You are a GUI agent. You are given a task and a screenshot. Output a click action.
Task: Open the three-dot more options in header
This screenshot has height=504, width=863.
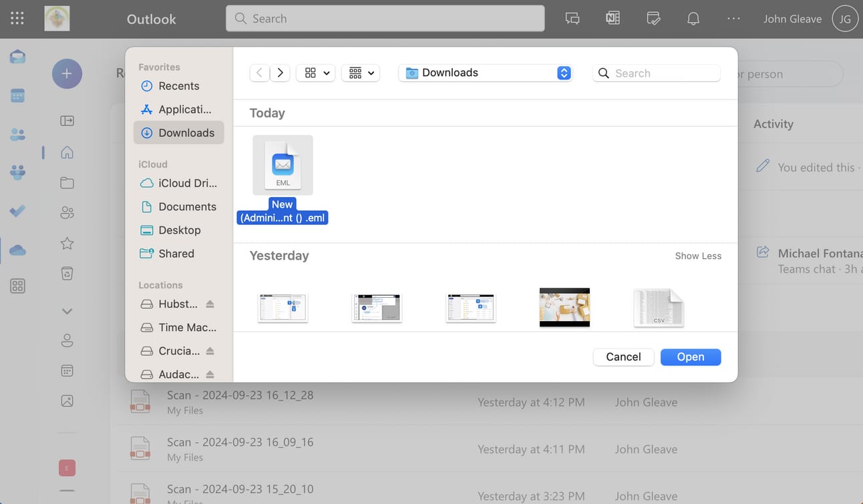pos(733,19)
